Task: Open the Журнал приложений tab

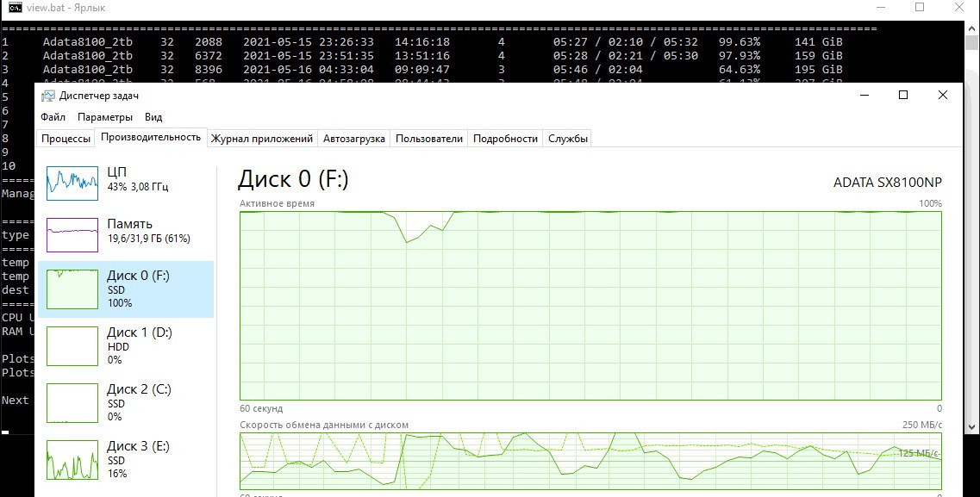Action: (262, 139)
